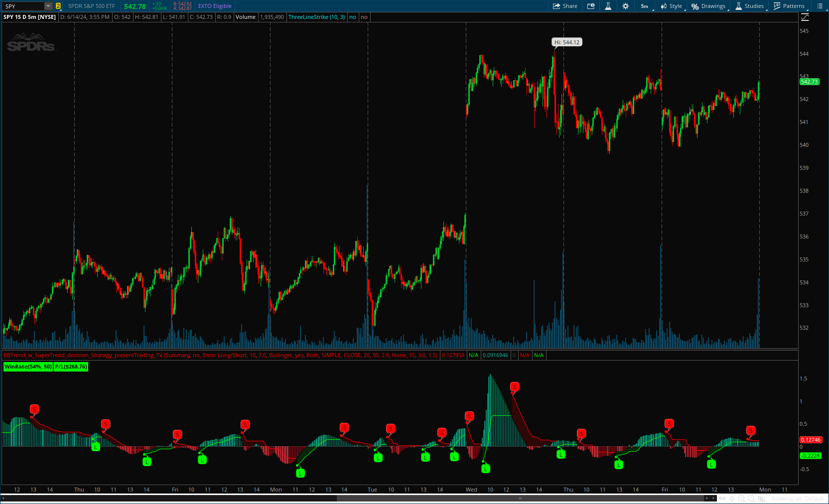Click the volume value 1,935,490
829x504 pixels.
(272, 17)
